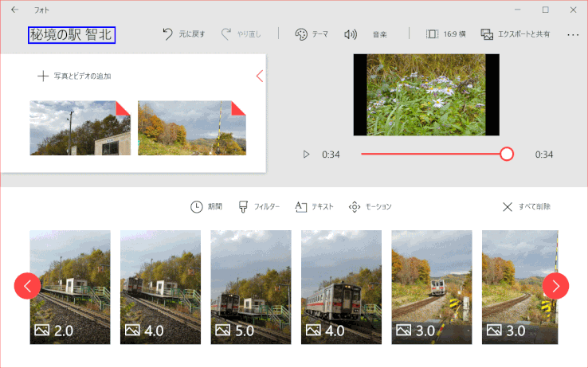
Task: Open the テキスト text icon
Action: [x=300, y=206]
